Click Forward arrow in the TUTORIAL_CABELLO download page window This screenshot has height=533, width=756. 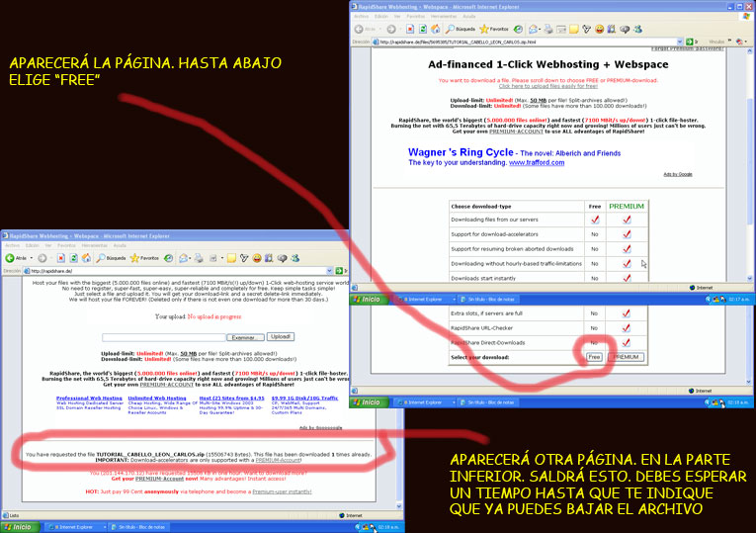[391, 30]
